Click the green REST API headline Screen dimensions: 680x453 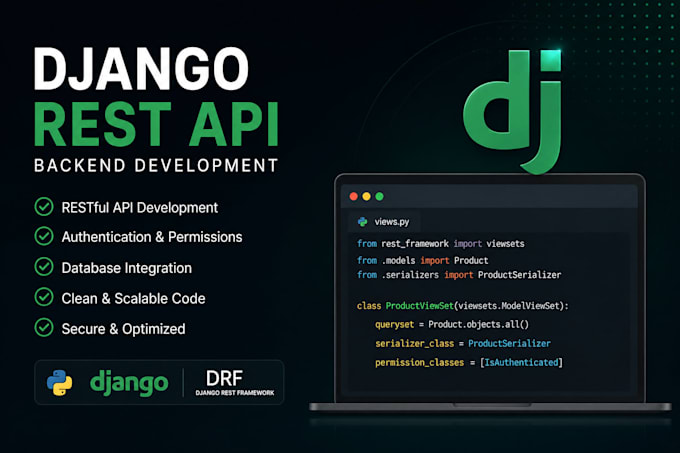coord(157,124)
